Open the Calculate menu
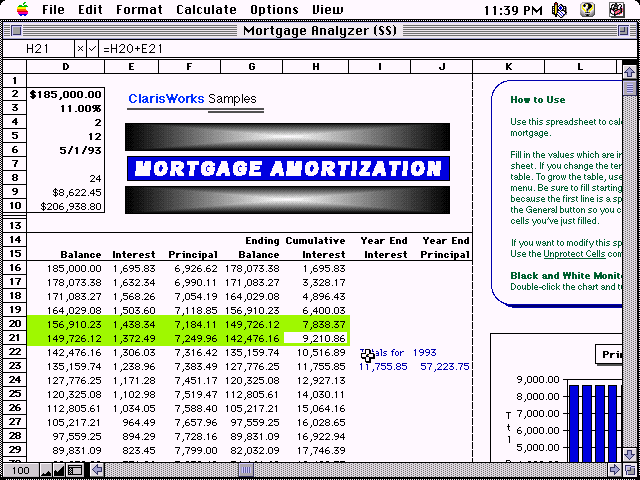Screen dimensions: 640x480 (x=206, y=10)
